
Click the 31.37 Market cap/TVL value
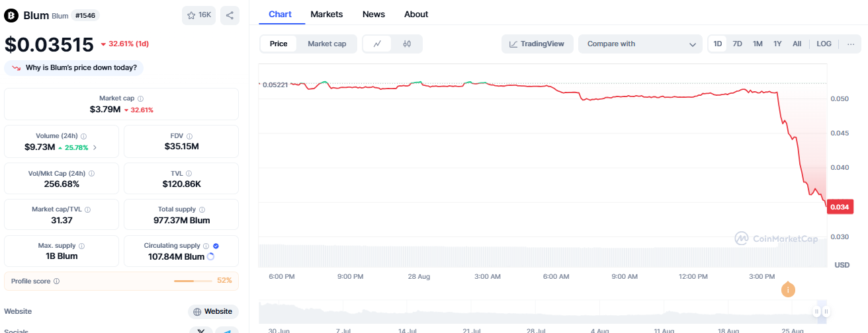pos(62,220)
